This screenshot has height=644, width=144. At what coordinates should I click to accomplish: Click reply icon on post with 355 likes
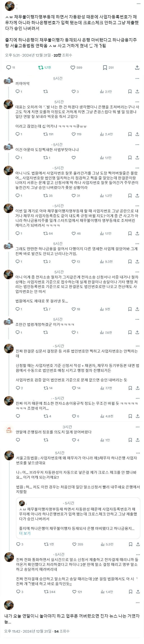pyautogui.click(x=18, y=544)
